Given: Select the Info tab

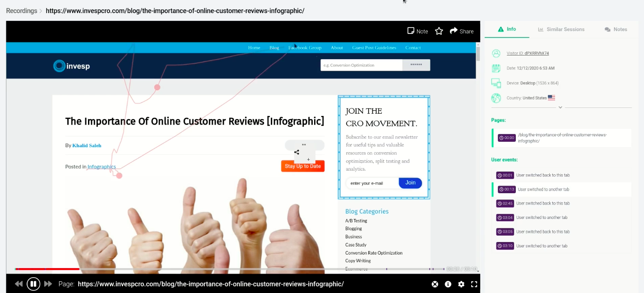Looking at the screenshot, I should click(507, 29).
